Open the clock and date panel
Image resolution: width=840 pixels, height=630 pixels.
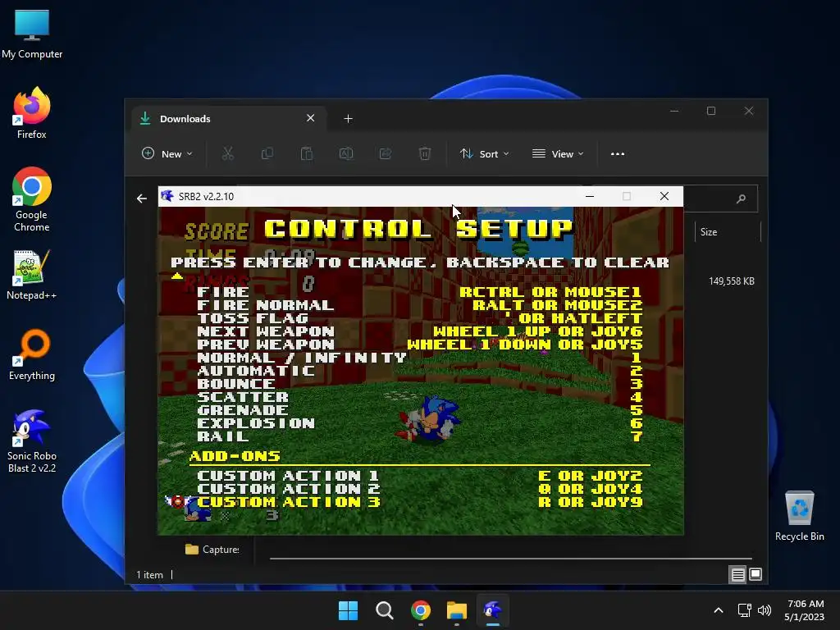tap(805, 610)
